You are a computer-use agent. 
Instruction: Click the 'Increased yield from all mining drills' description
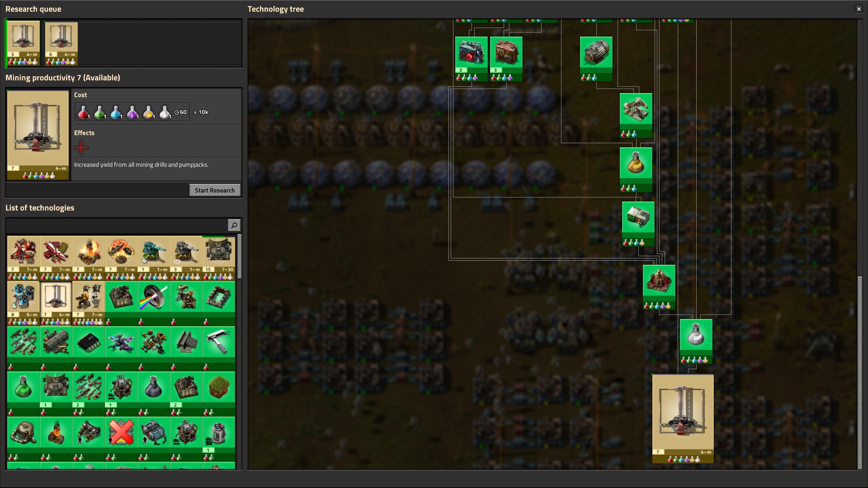pos(141,165)
